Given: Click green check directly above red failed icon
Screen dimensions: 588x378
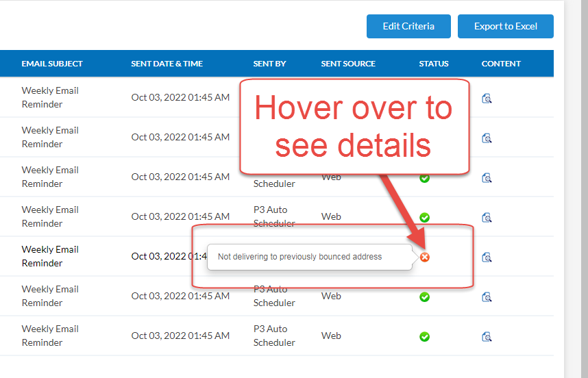Looking at the screenshot, I should point(425,217).
